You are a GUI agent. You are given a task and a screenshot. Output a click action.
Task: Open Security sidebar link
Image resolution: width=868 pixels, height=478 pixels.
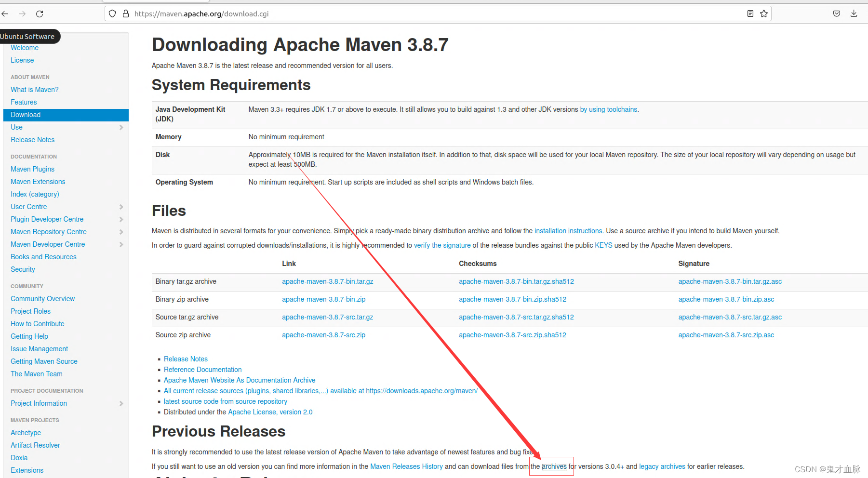click(x=23, y=269)
